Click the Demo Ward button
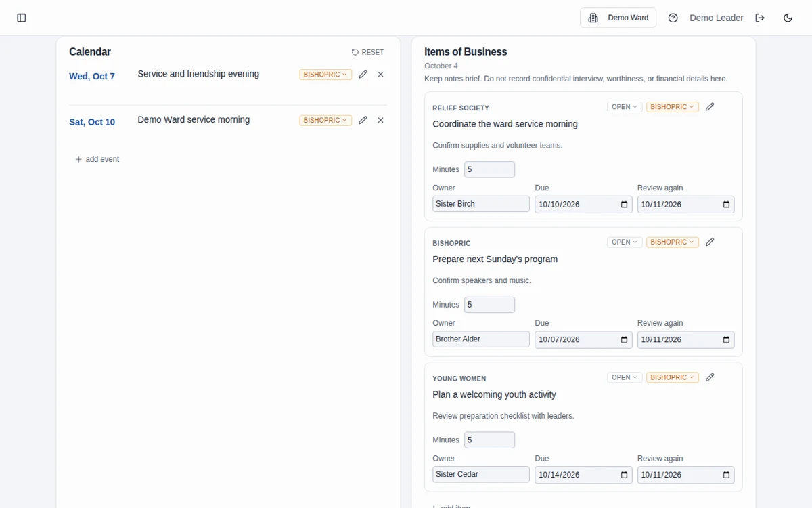This screenshot has width=812, height=508. [618, 18]
